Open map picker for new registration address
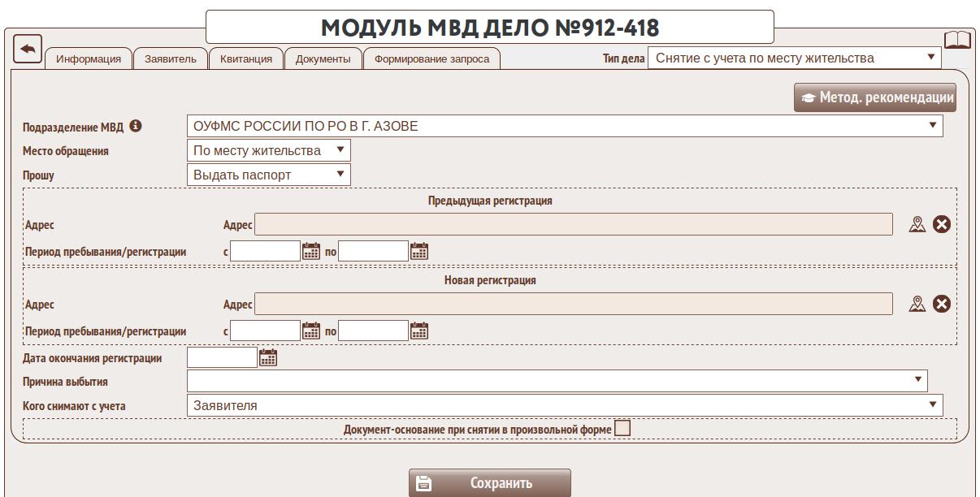980x497 pixels. point(917,304)
